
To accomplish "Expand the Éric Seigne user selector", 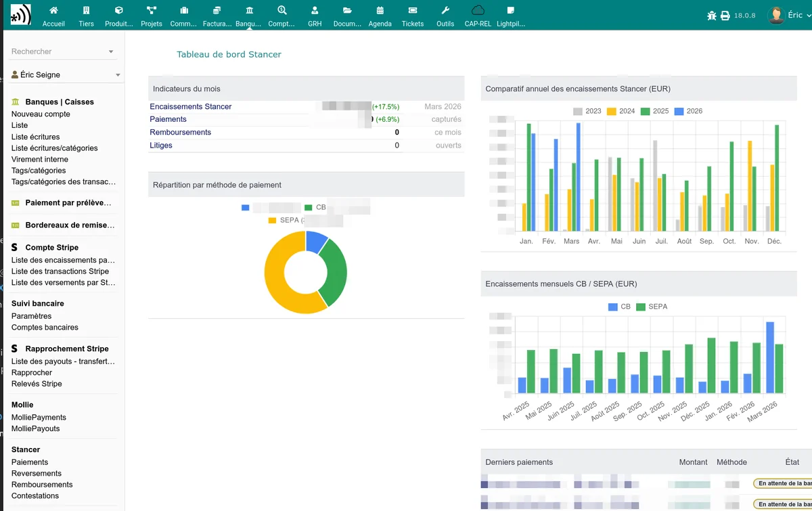I will (118, 75).
